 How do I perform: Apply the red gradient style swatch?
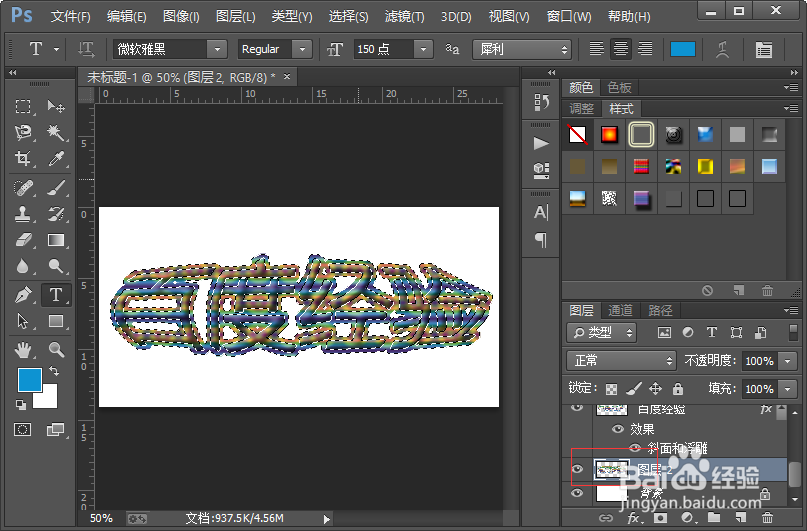(x=609, y=135)
